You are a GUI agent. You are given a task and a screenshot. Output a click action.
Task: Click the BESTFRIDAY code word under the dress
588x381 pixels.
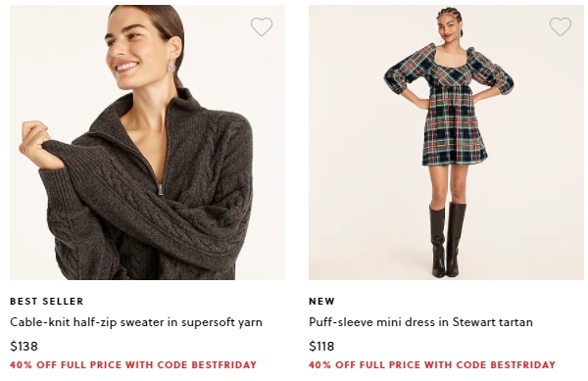click(522, 365)
